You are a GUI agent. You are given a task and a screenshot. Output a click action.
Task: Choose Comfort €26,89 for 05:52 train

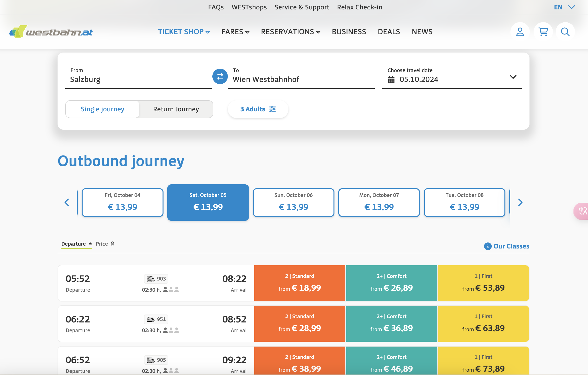pyautogui.click(x=392, y=283)
